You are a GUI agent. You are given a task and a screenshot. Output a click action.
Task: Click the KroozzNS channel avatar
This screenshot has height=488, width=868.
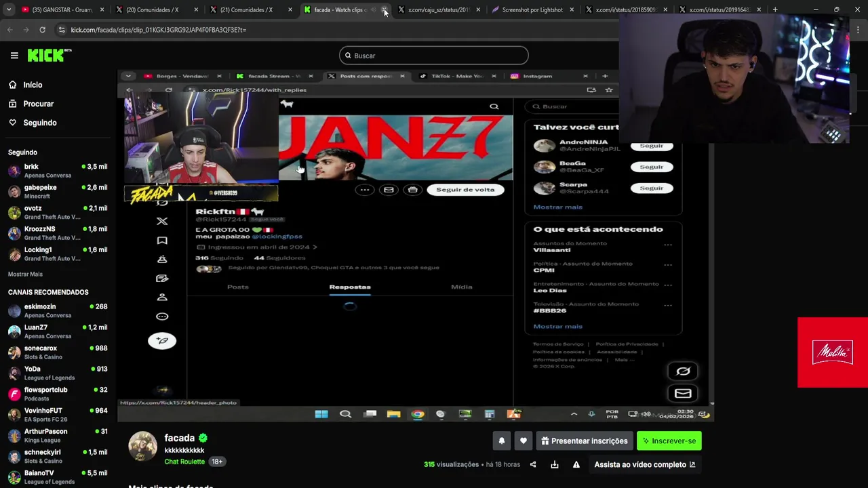tap(14, 233)
